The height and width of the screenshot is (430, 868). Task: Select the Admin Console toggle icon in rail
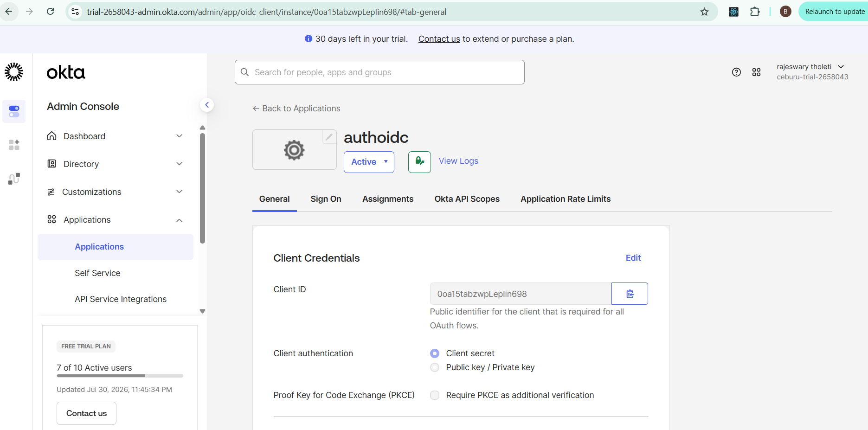pos(14,111)
